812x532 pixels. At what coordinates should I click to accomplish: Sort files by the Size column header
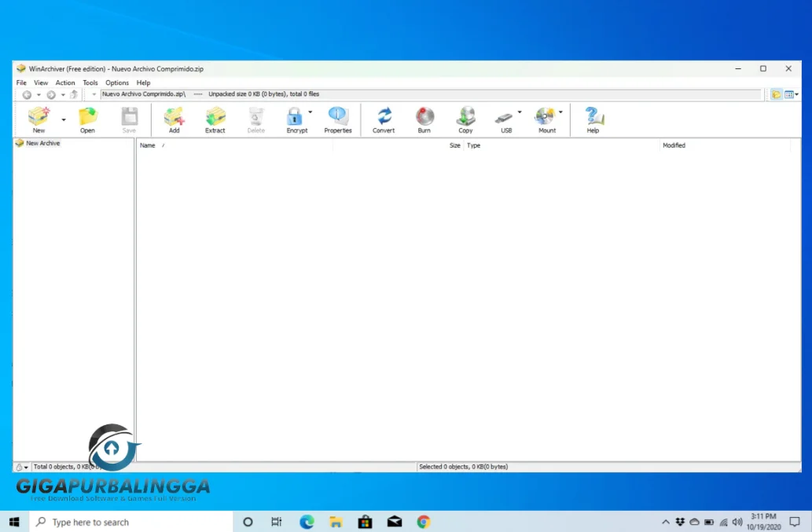coord(454,145)
